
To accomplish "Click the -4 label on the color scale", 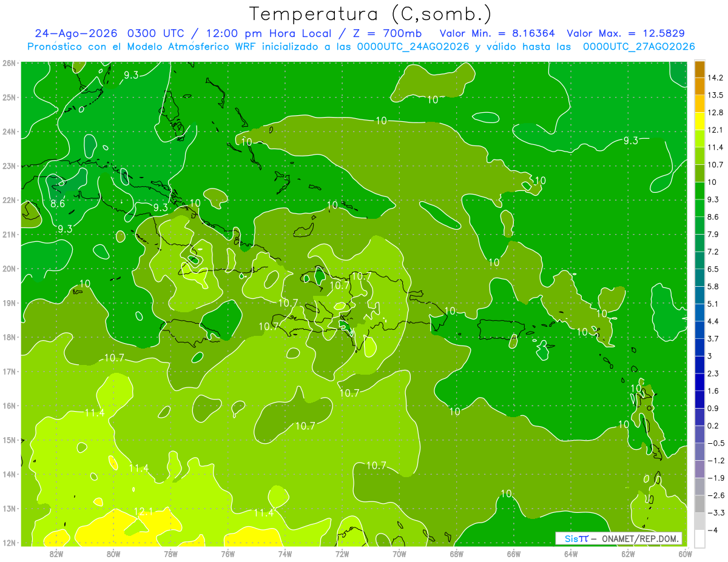I will click(x=713, y=530).
